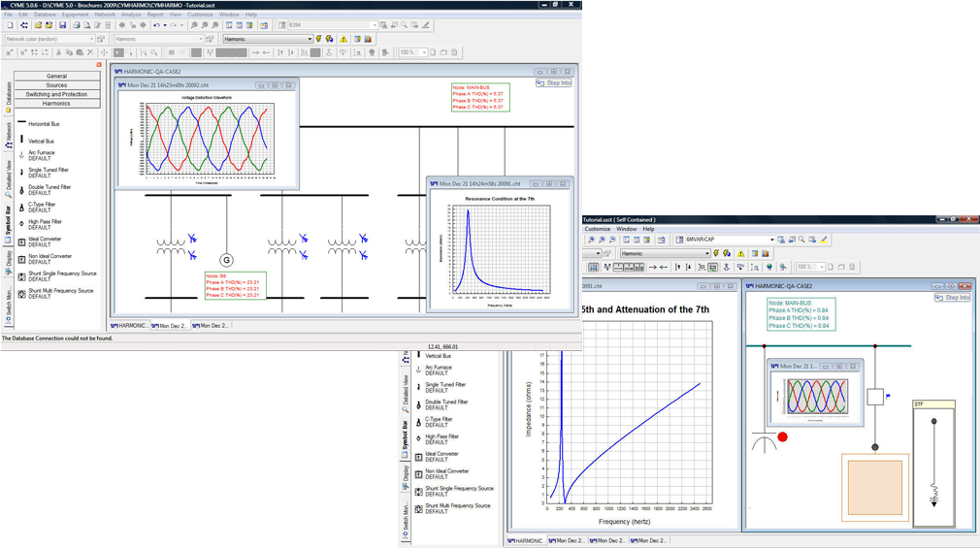Click the Undo arrow in the main toolbar
Image resolution: width=980 pixels, height=548 pixels.
pyautogui.click(x=156, y=25)
